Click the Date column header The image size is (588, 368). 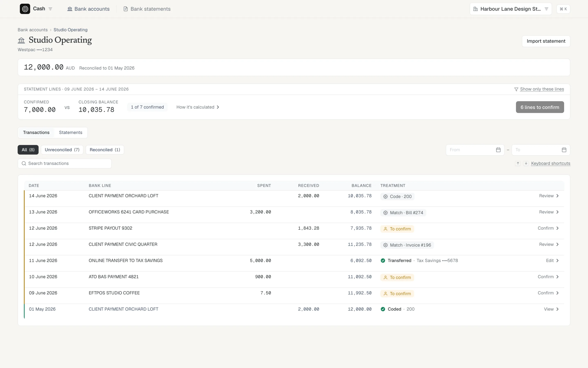point(34,185)
